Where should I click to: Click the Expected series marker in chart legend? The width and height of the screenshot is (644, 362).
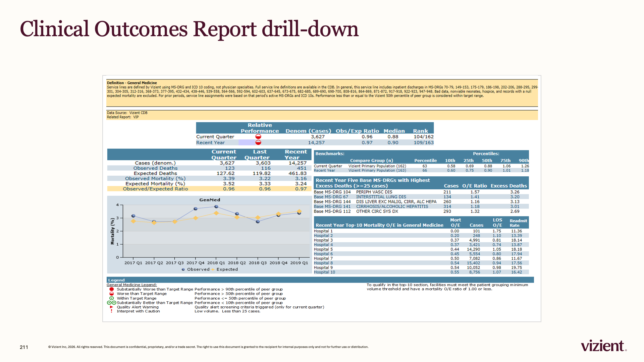pyautogui.click(x=213, y=269)
